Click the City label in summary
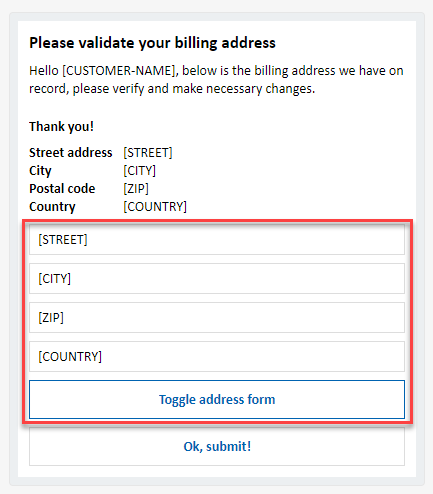The image size is (433, 494). tap(40, 171)
